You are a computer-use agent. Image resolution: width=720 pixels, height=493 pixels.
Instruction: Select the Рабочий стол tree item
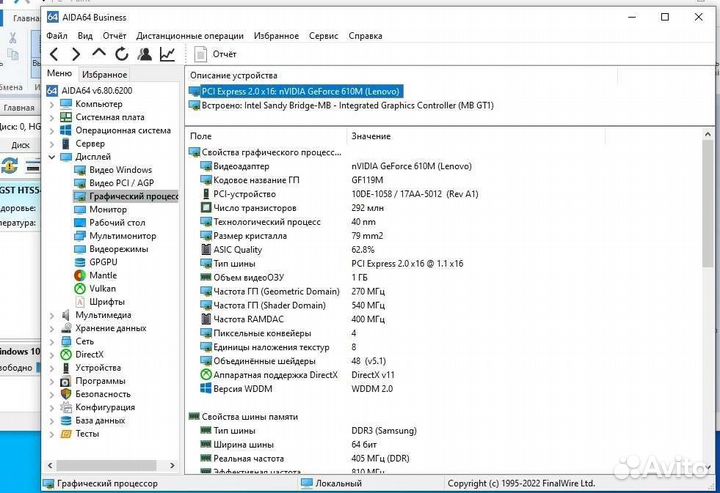coord(117,223)
